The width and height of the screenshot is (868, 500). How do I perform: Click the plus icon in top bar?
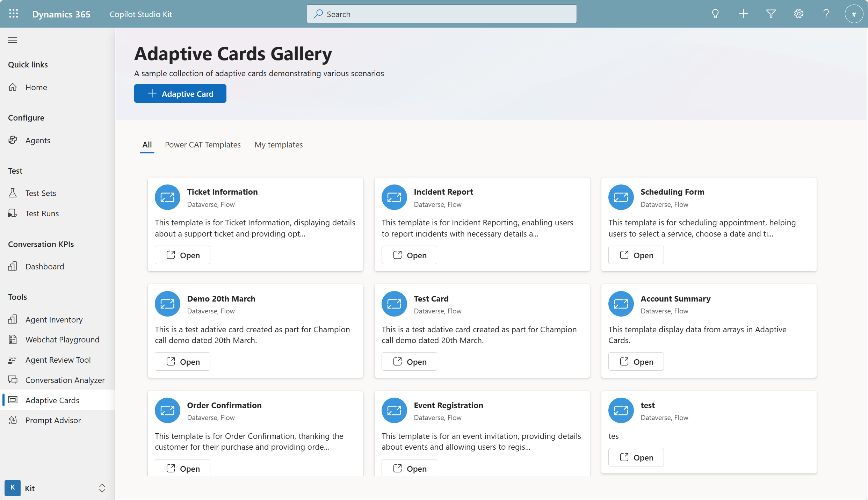point(743,14)
